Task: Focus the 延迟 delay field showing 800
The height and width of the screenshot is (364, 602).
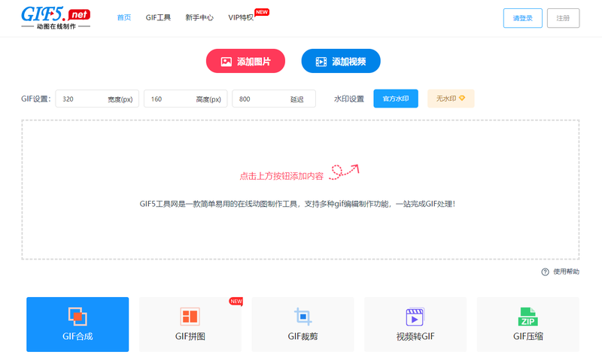Action: pos(274,99)
